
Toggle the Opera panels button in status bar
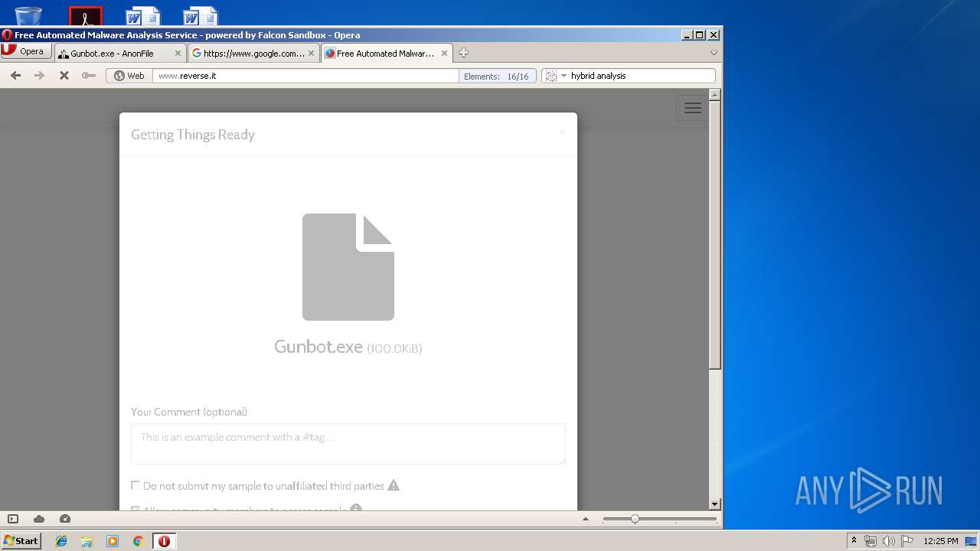13,519
